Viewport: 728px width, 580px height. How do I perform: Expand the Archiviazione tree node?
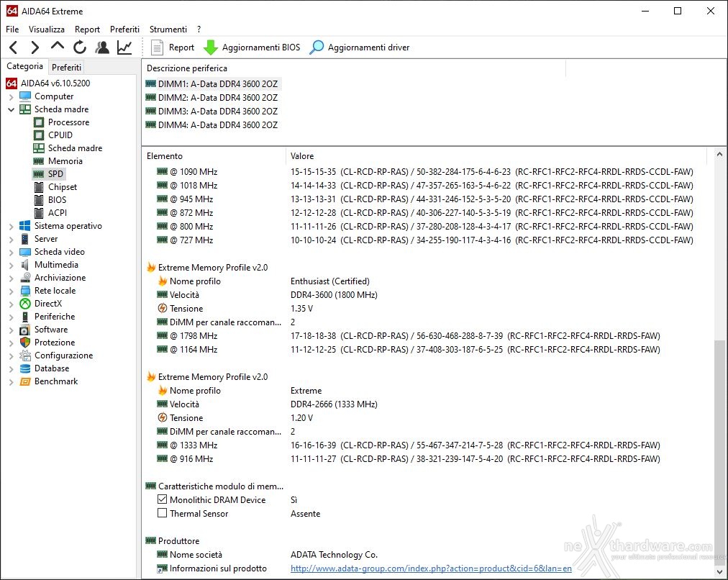pos(11,278)
